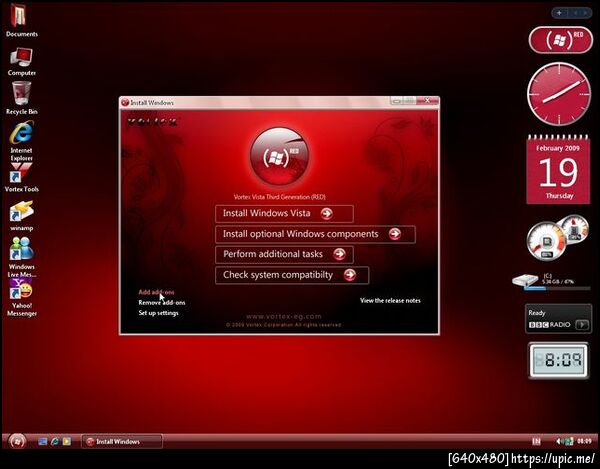Click the Install Windows title bar icon

[124, 103]
